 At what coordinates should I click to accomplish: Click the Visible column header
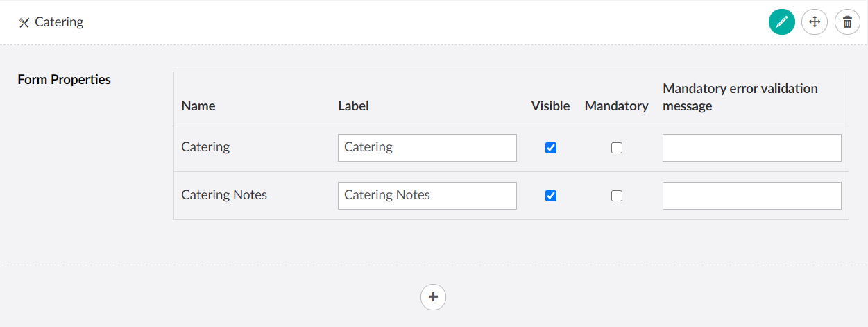pyautogui.click(x=550, y=106)
